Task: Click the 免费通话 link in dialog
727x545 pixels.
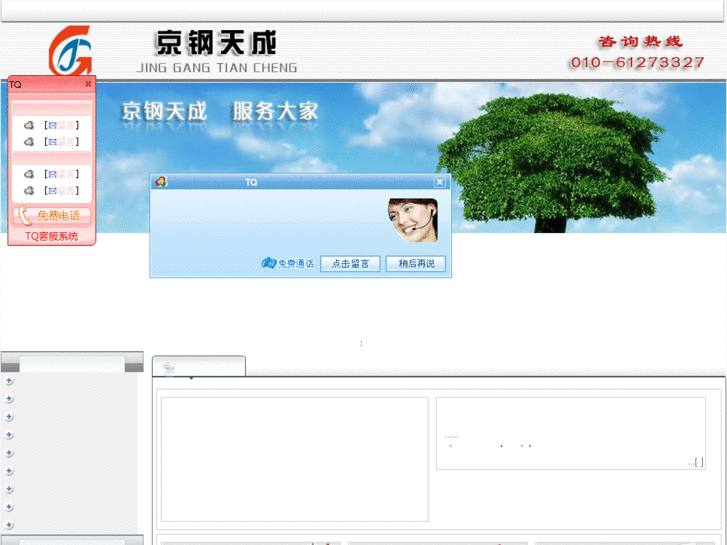Action: tap(288, 264)
